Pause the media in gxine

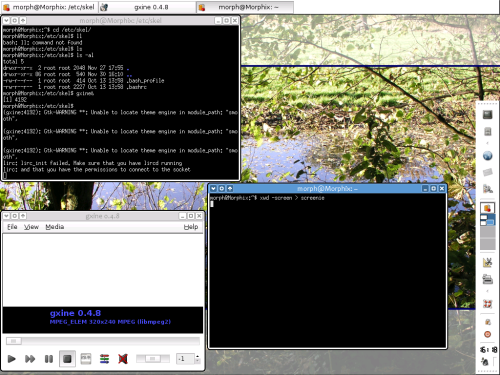[49, 359]
